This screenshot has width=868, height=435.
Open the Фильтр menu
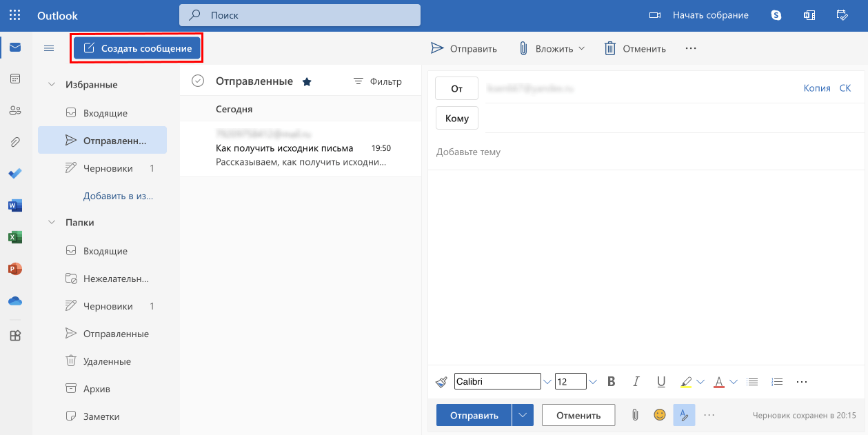[378, 81]
